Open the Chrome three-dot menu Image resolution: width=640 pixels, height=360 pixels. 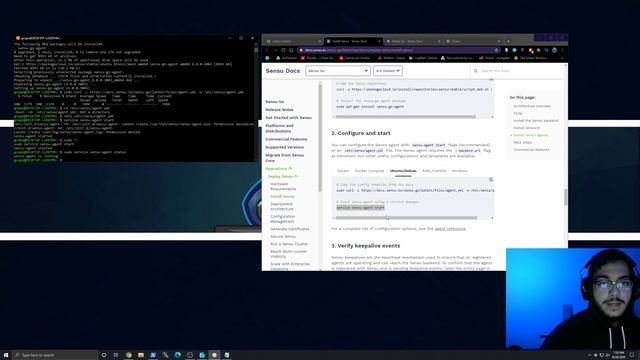[x=562, y=50]
